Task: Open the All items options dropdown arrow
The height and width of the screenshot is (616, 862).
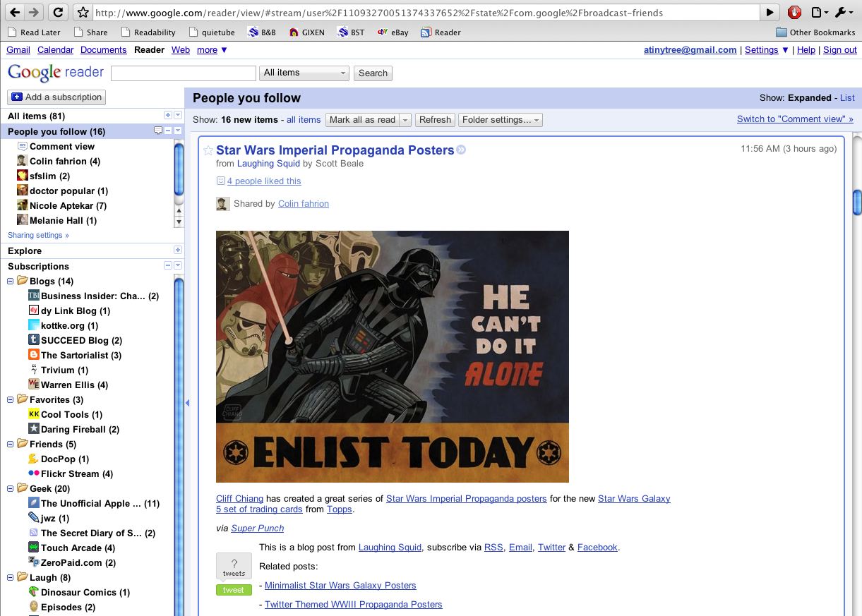Action: (x=178, y=116)
